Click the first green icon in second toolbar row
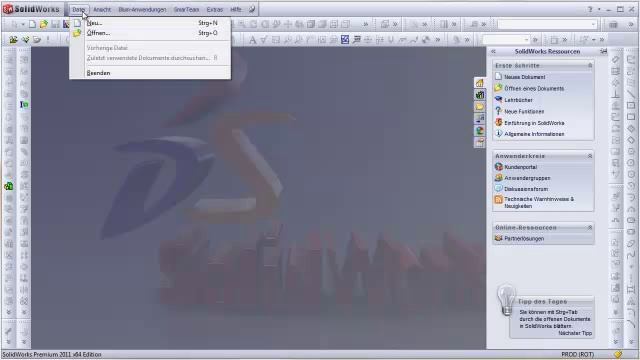This screenshot has width=640, height=360. click(13, 40)
